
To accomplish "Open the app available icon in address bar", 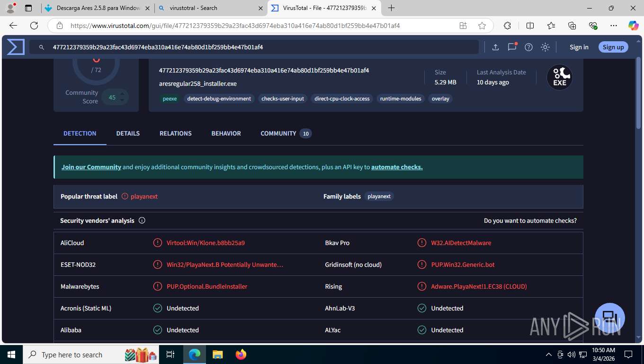I will [x=463, y=26].
